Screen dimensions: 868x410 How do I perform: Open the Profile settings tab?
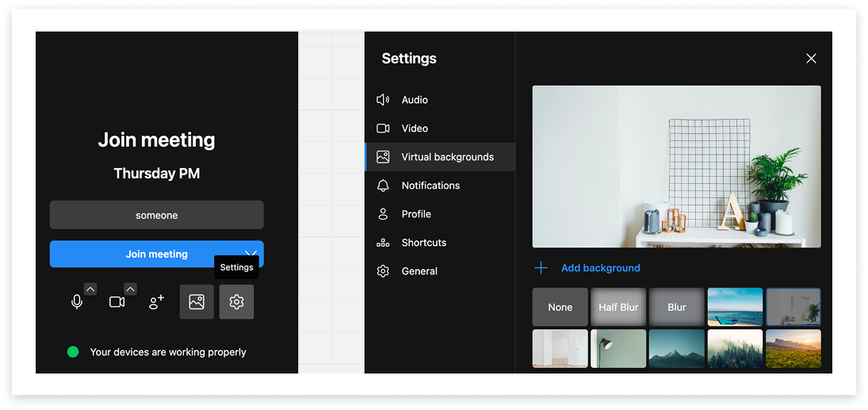click(439, 214)
